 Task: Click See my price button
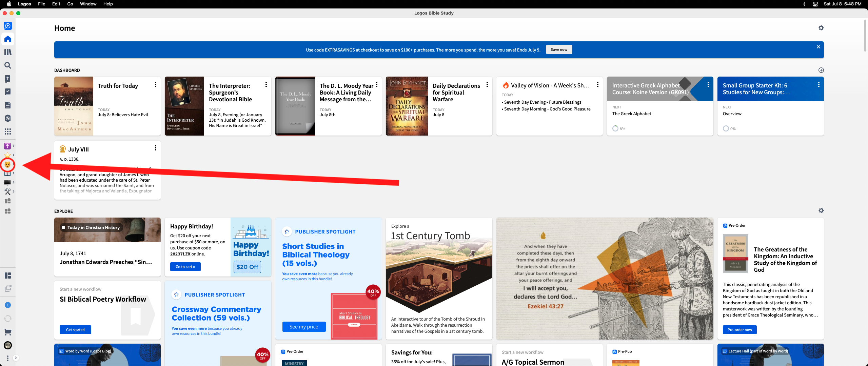(304, 327)
